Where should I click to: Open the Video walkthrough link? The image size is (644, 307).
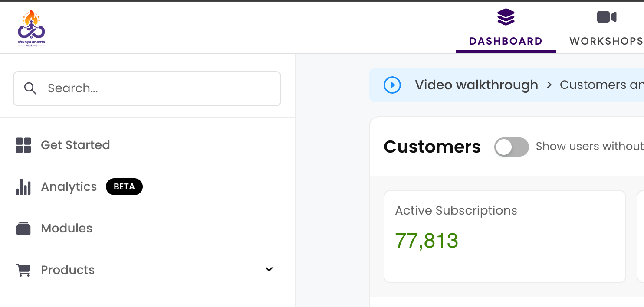[x=476, y=85]
